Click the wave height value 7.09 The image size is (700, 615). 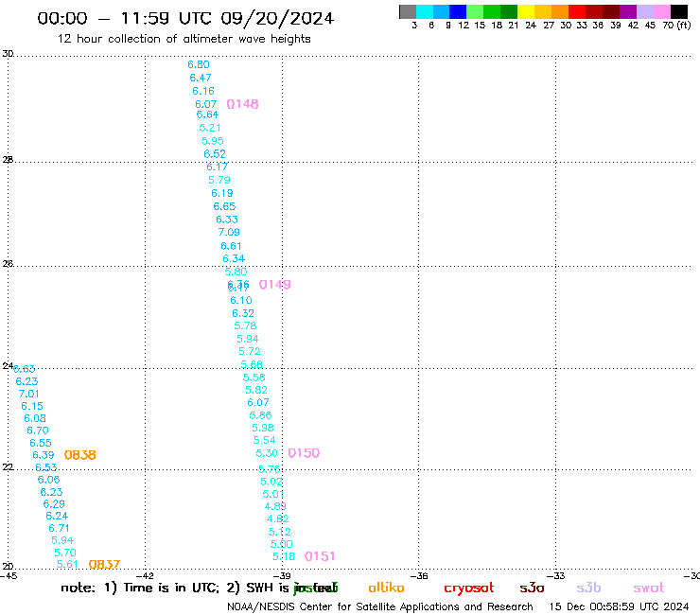pos(229,232)
